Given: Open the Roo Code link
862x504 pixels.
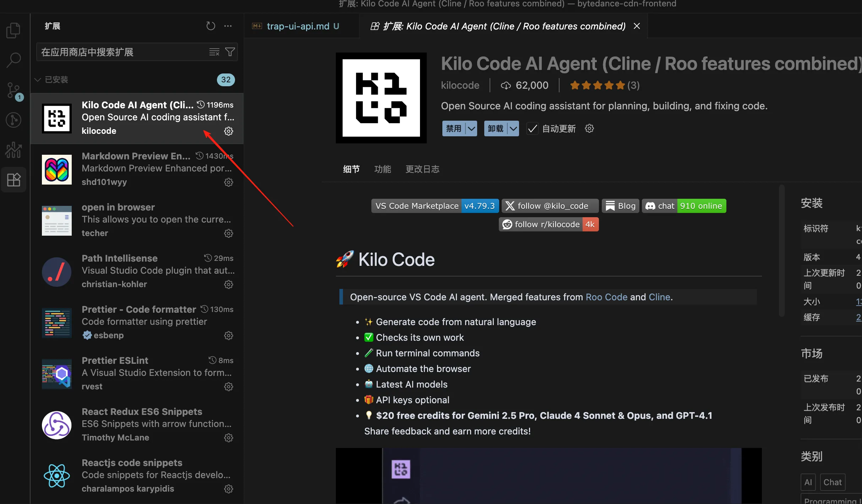Looking at the screenshot, I should [x=606, y=297].
